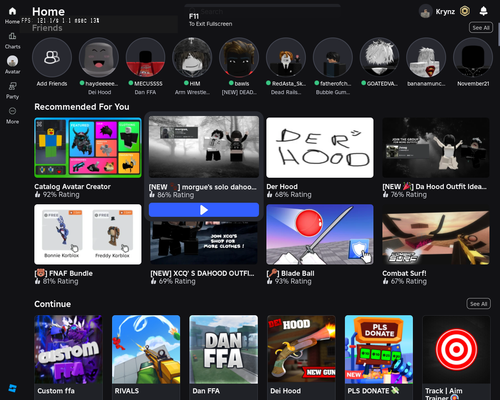Open Charts in the left sidebar
500x400 pixels.
pyautogui.click(x=12, y=36)
